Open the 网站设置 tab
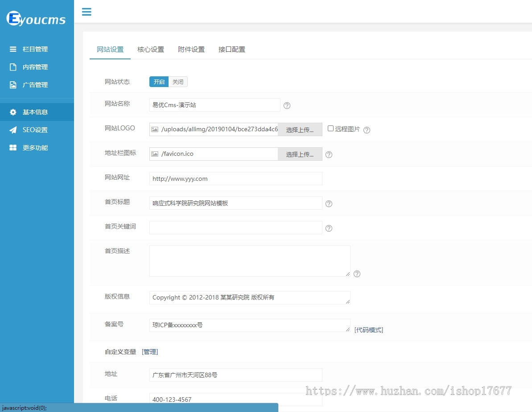 coord(110,50)
